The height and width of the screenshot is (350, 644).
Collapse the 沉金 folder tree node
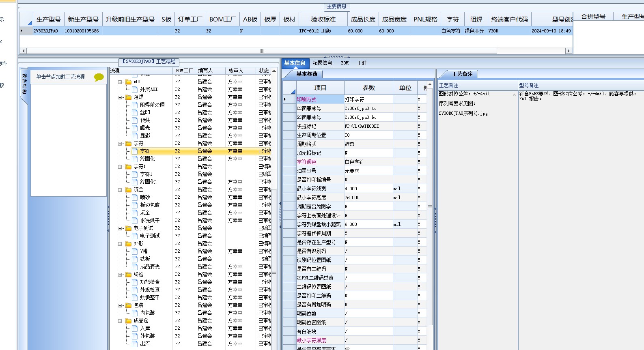click(x=120, y=190)
